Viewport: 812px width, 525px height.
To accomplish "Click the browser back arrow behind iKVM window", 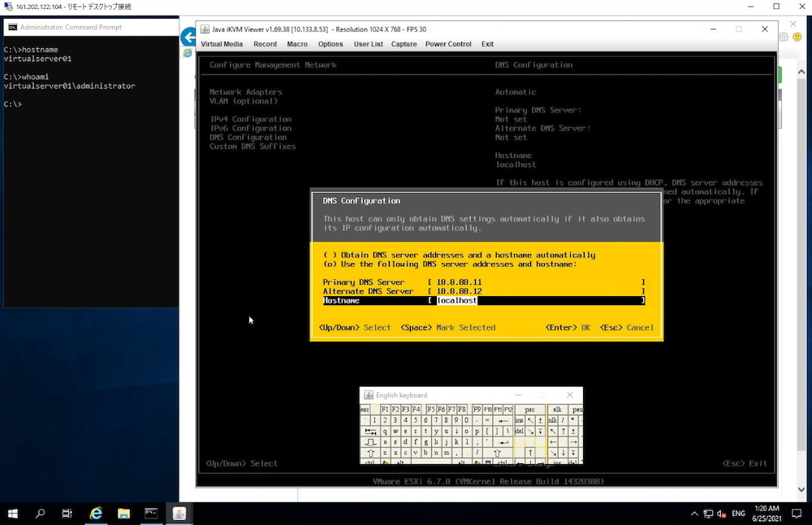I will click(x=188, y=37).
